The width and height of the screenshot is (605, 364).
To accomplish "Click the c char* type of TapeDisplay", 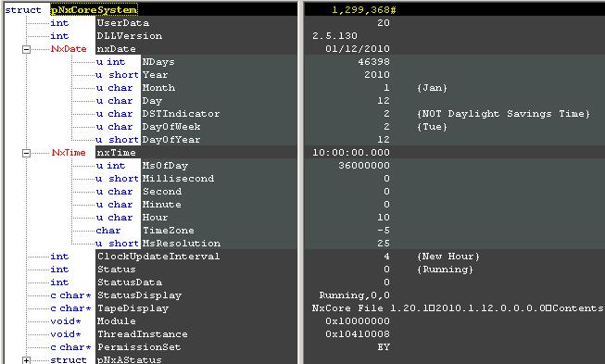I will [71, 308].
